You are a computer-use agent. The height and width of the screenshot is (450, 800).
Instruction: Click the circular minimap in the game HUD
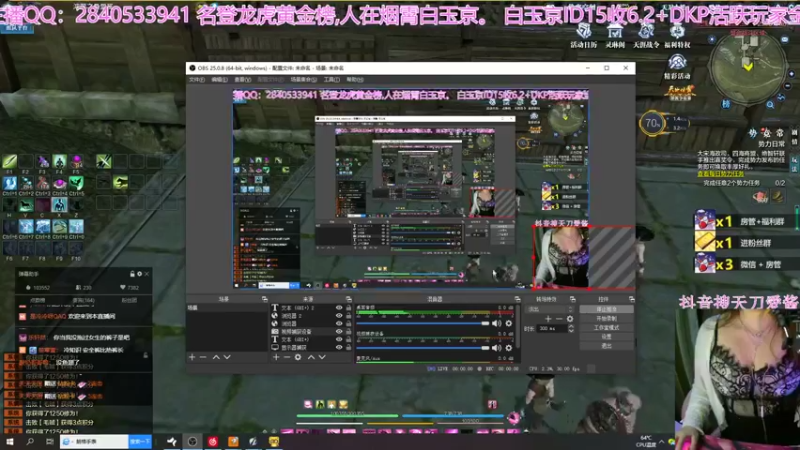point(748,67)
